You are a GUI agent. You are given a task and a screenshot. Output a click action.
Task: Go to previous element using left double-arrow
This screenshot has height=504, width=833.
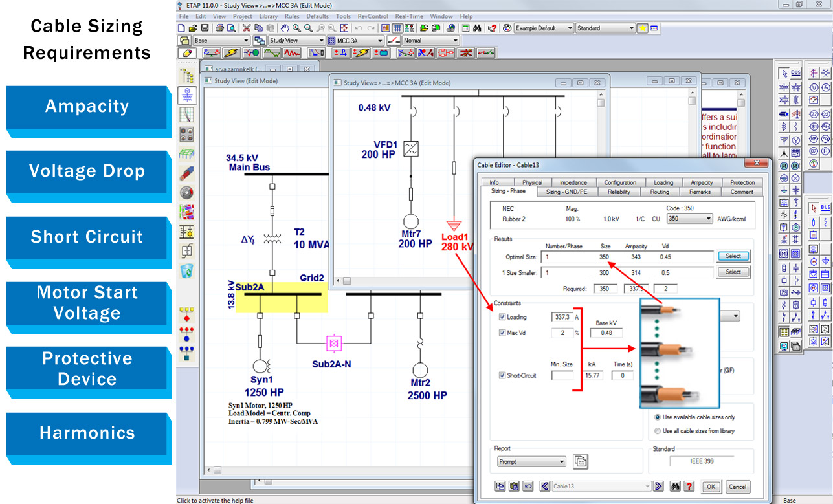click(544, 487)
